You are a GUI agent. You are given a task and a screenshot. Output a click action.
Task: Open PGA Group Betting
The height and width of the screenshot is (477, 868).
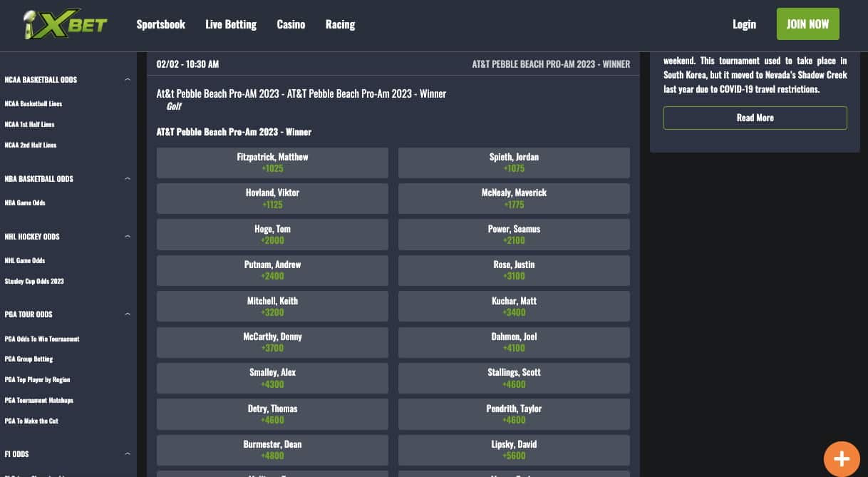[29, 359]
